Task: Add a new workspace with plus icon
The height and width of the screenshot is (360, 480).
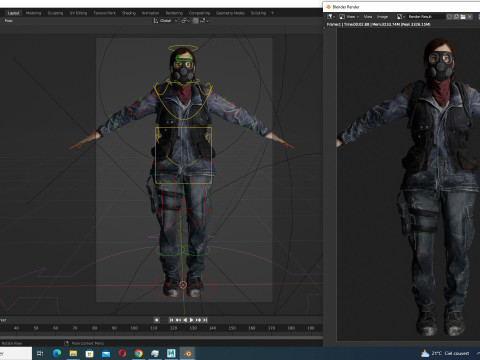Action: point(272,13)
